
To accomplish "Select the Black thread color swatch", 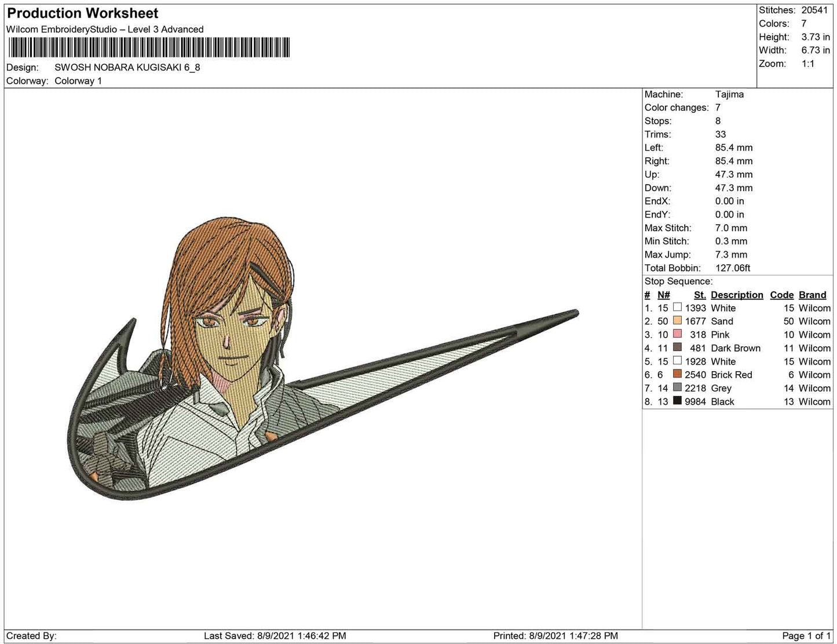I will coord(677,401).
